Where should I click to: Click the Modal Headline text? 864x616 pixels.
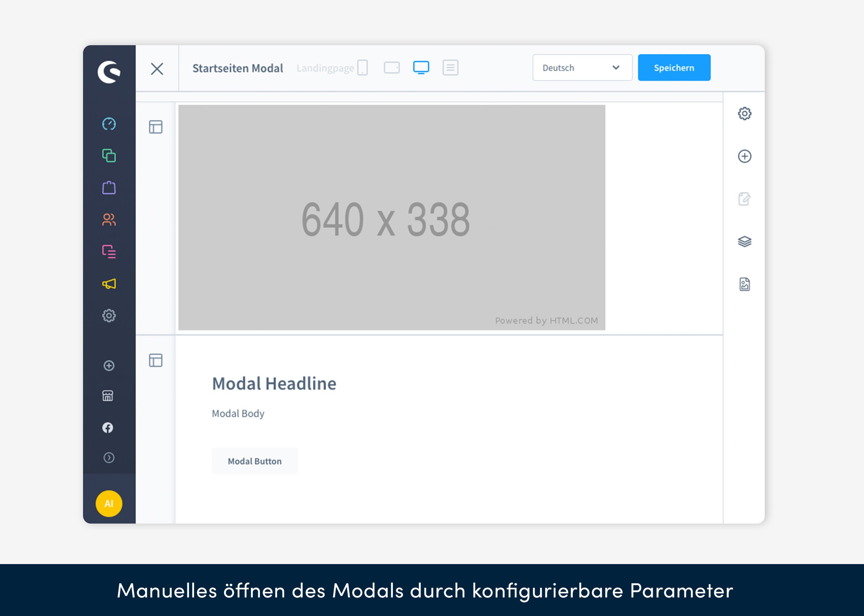point(274,384)
